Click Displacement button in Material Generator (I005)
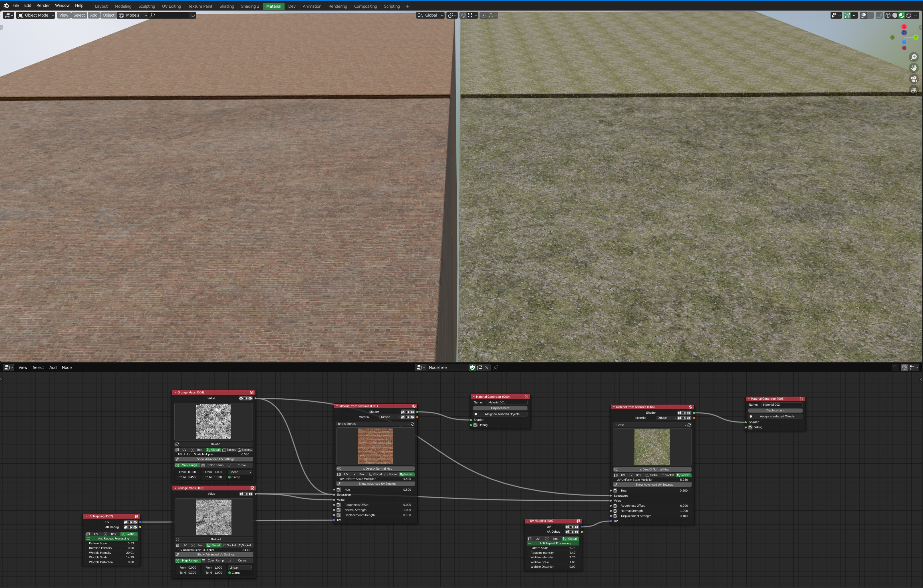The width and height of the screenshot is (923, 588). click(x=775, y=411)
